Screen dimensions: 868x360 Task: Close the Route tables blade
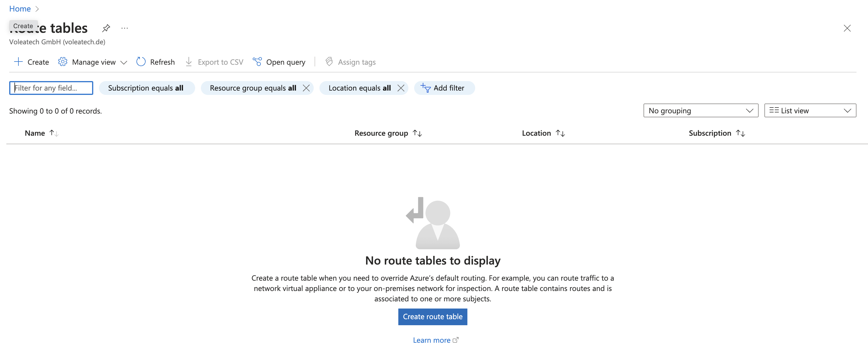[x=847, y=28]
